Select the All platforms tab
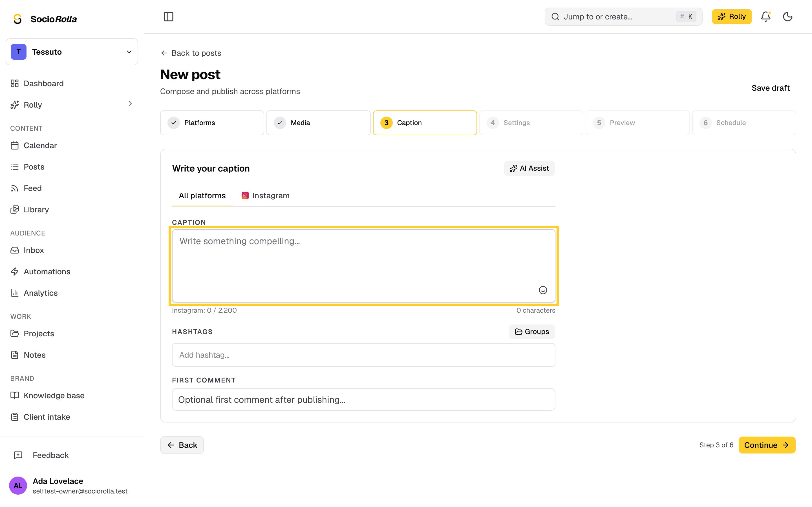This screenshot has width=812, height=507. (x=202, y=195)
